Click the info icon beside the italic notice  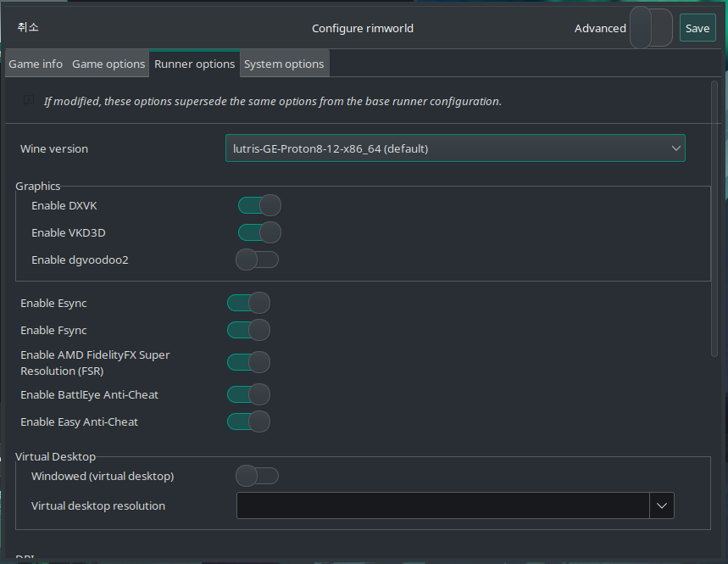pyautogui.click(x=29, y=100)
